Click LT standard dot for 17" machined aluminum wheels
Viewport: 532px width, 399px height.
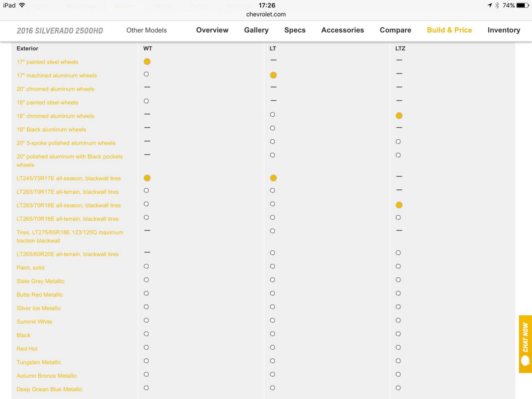click(x=273, y=75)
